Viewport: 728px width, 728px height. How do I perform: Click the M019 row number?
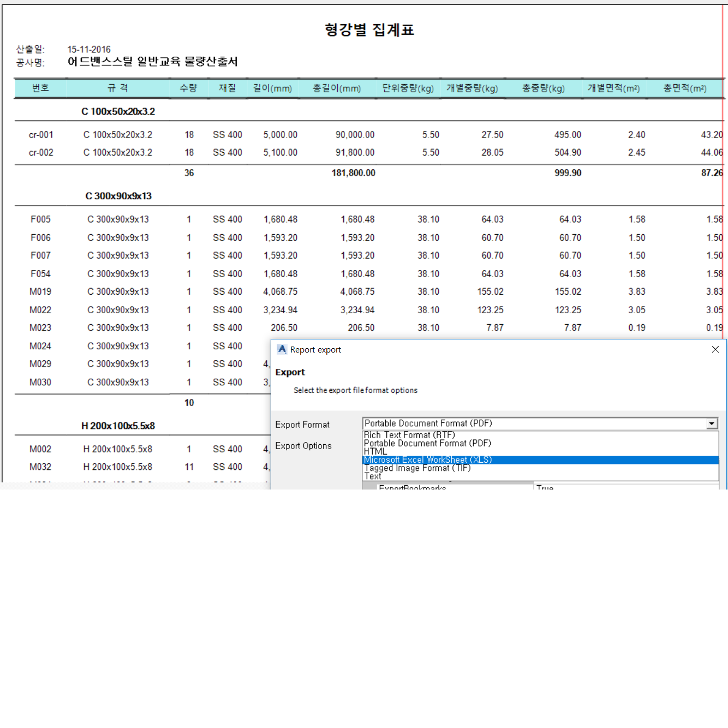[40, 292]
